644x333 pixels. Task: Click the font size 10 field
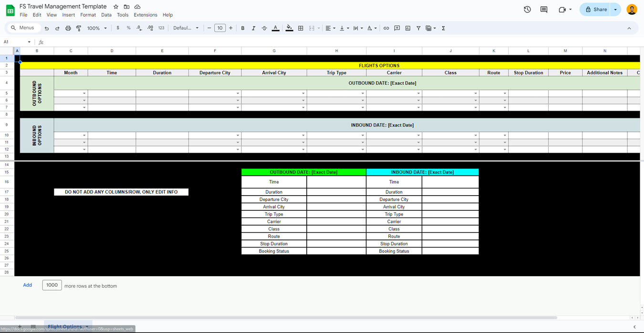pyautogui.click(x=220, y=28)
